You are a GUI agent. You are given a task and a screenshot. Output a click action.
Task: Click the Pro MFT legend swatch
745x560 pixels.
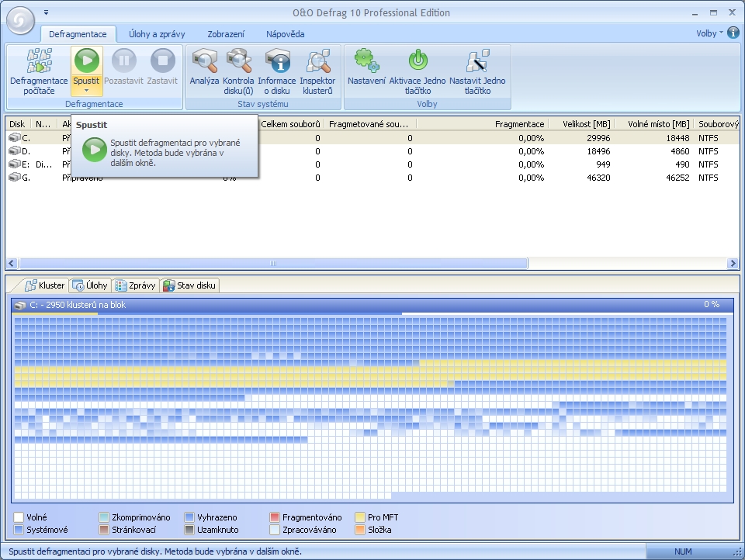click(x=359, y=517)
